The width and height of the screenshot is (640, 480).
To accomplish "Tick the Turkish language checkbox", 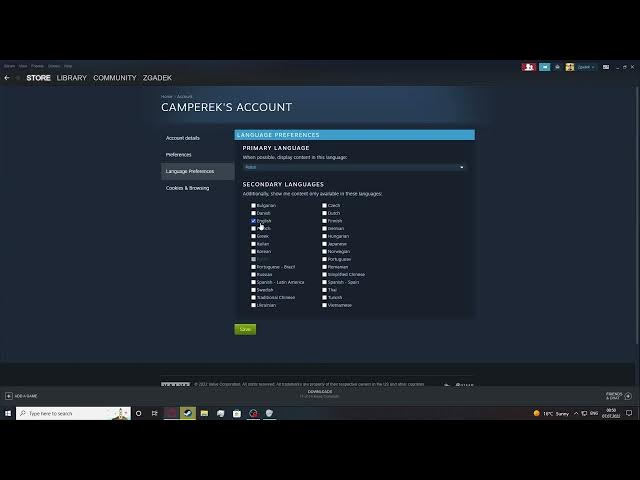I will [324, 298].
